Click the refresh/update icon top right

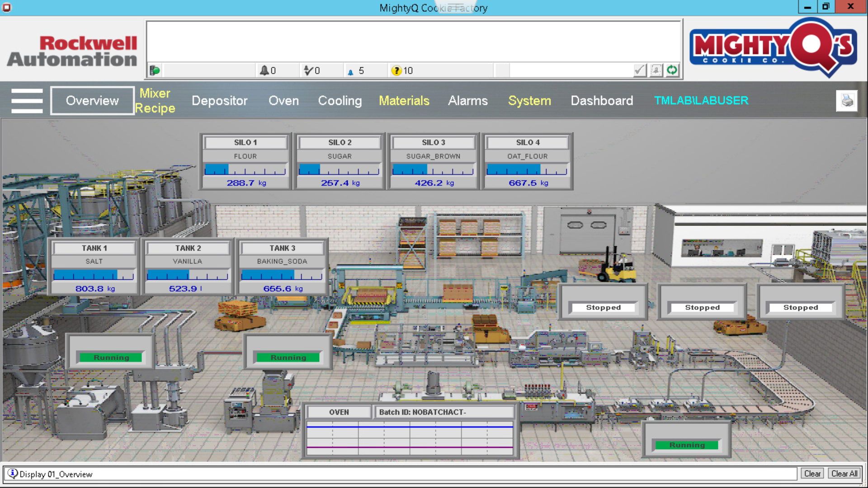point(672,70)
